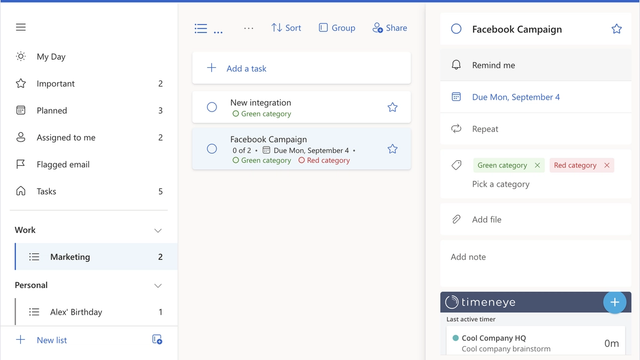Click the timeneye logo
The height and width of the screenshot is (360, 640).
(x=480, y=302)
